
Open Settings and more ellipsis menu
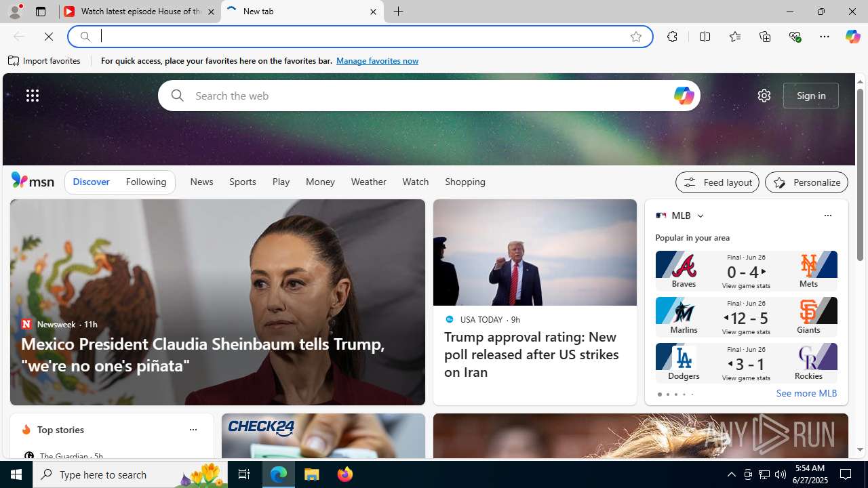click(x=824, y=37)
